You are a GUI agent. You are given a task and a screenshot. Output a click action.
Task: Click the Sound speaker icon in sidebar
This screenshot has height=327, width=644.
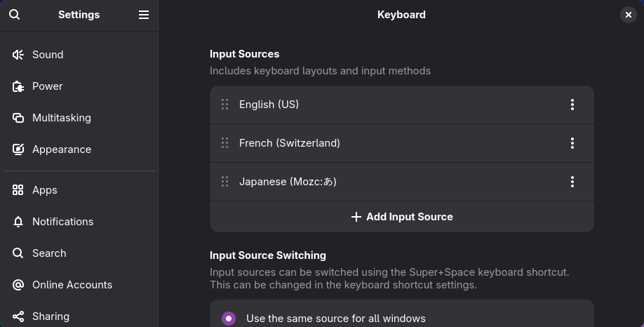(18, 55)
